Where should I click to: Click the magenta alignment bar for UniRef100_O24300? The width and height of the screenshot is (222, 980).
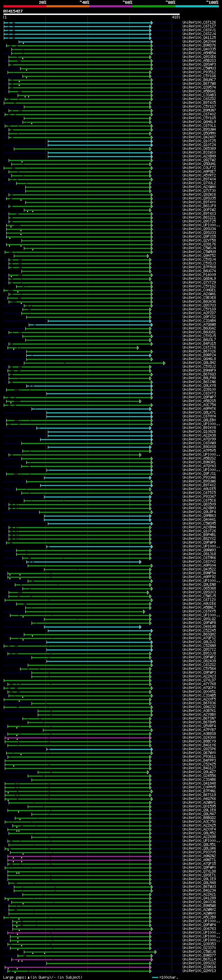tap(78, 738)
